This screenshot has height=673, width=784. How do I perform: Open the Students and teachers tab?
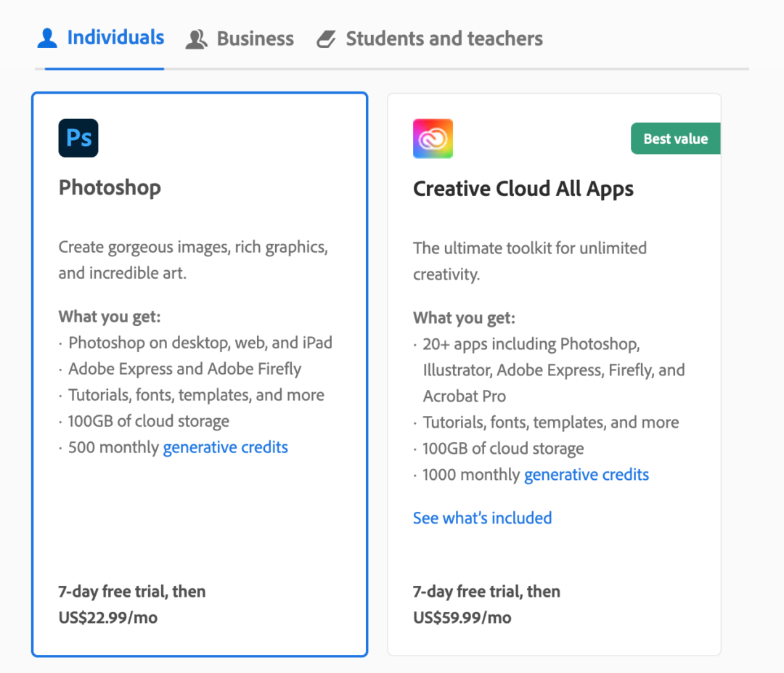pos(430,38)
